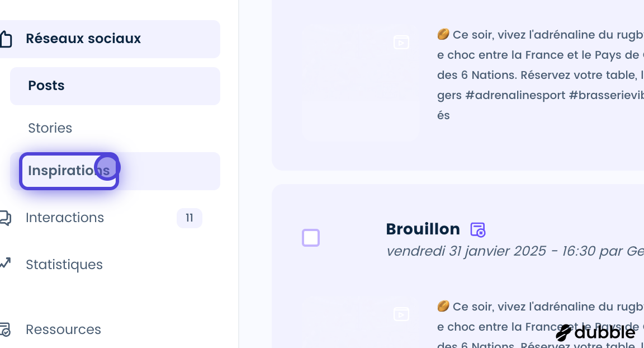Collapse the Réseaux sociaux section
Image resolution: width=644 pixels, height=348 pixels.
(109, 39)
